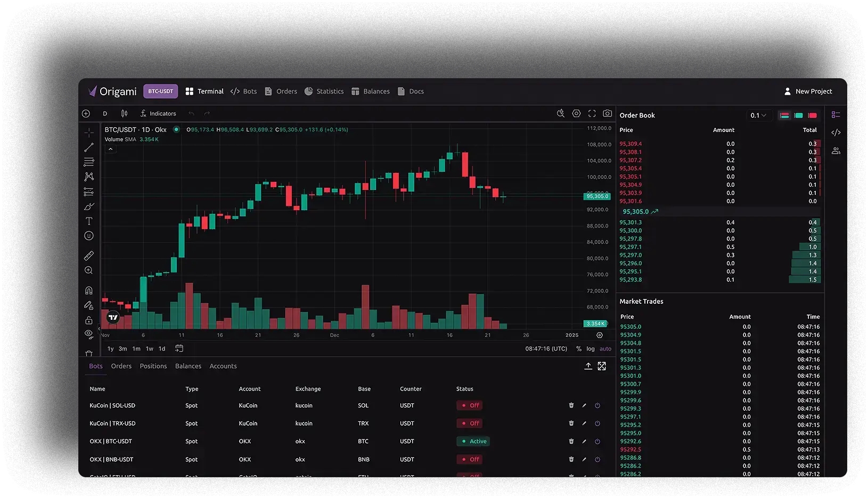The image size is (868, 498).
Task: Maximize the bottom bots panel
Action: [602, 366]
